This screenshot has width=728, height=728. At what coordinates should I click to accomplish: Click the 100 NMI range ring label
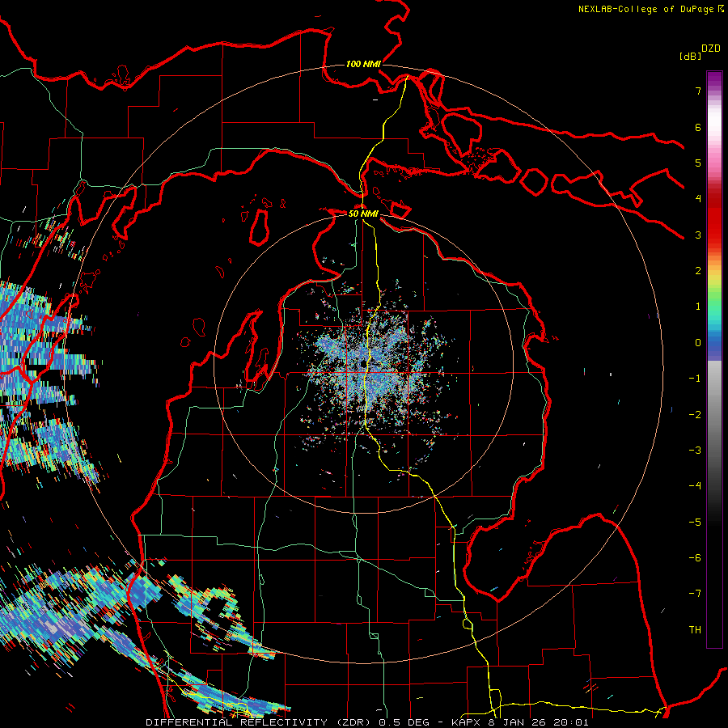pos(363,64)
